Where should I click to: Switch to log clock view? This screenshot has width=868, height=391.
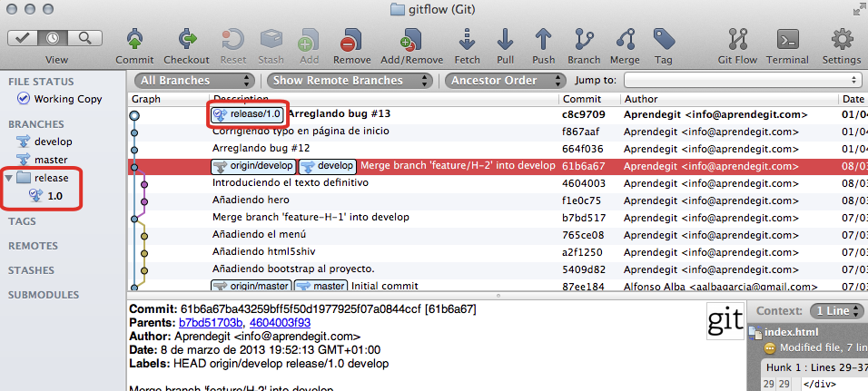click(x=55, y=38)
